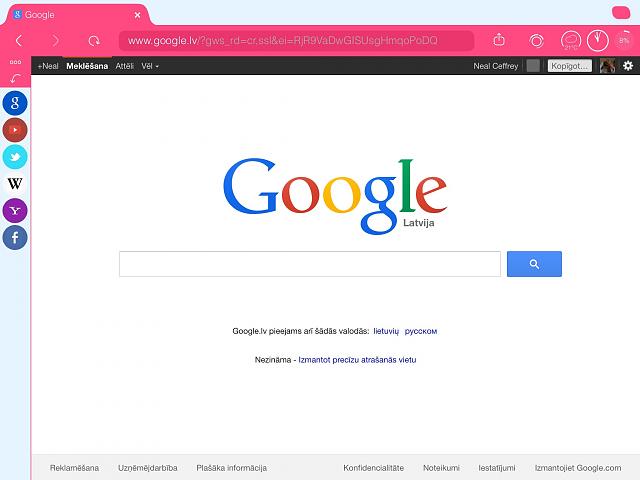Open the Iestatījumi footer link
Viewport: 640px width, 480px height.
click(x=497, y=468)
